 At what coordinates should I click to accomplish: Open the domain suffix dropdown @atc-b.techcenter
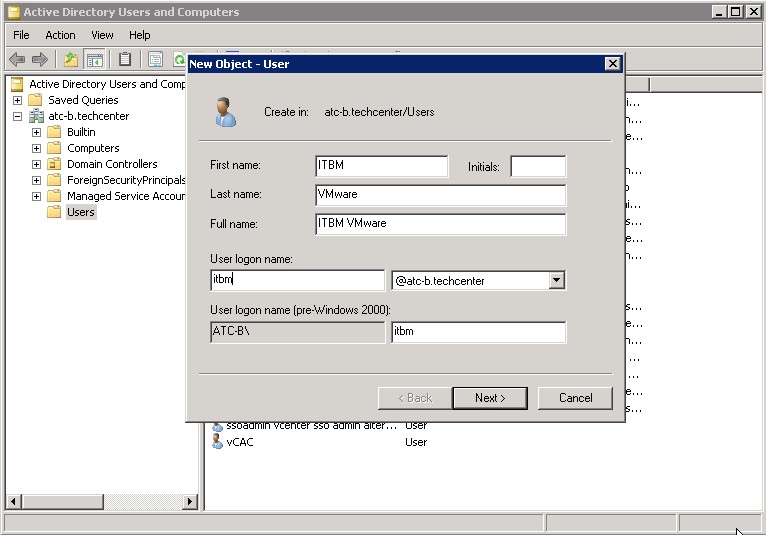coord(557,281)
